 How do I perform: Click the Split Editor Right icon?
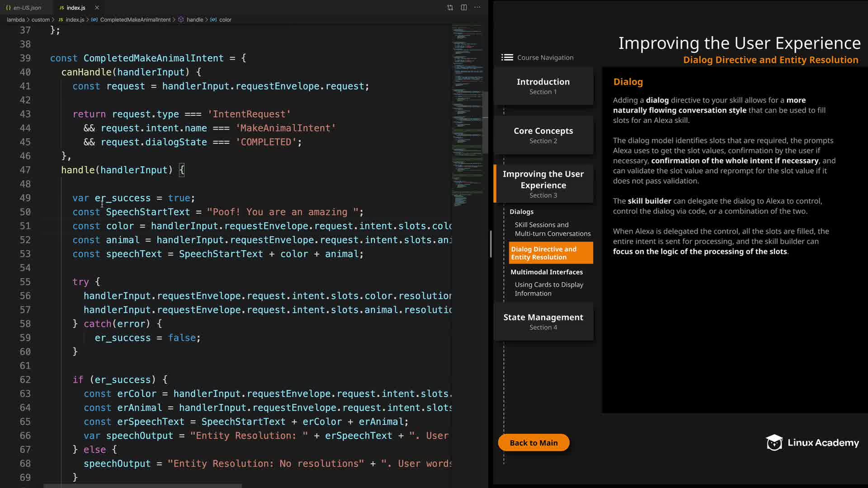(464, 8)
